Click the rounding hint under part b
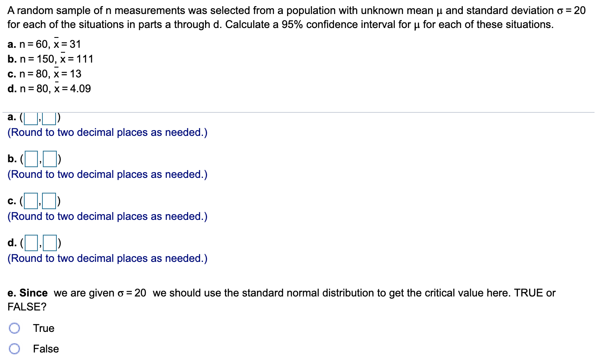The height and width of the screenshot is (364, 597). (x=107, y=174)
